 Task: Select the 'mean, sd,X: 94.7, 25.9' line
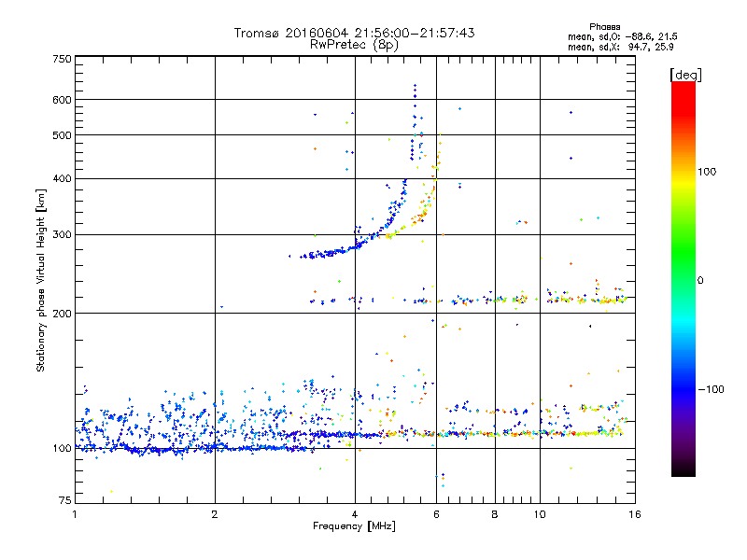pos(621,47)
